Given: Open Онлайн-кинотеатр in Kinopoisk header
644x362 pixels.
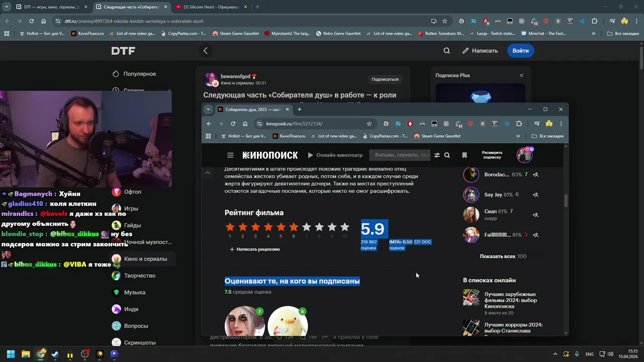Looking at the screenshot, I should click(335, 155).
